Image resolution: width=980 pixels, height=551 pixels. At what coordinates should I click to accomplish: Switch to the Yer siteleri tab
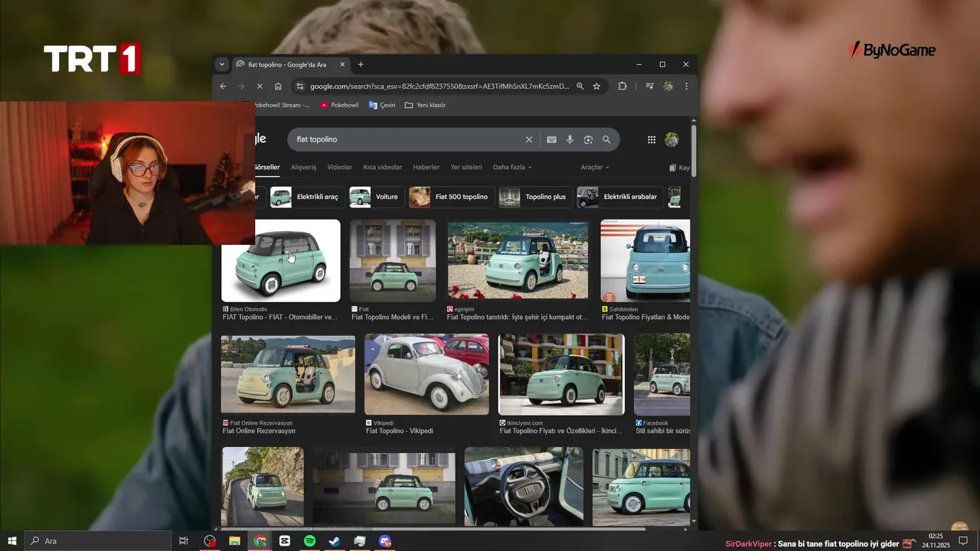tap(466, 167)
